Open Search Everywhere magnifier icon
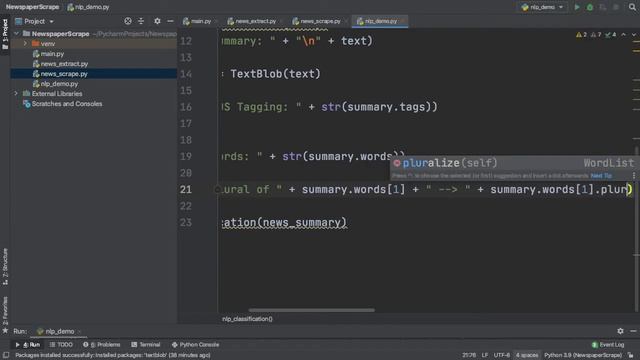640x360 pixels. click(632, 7)
